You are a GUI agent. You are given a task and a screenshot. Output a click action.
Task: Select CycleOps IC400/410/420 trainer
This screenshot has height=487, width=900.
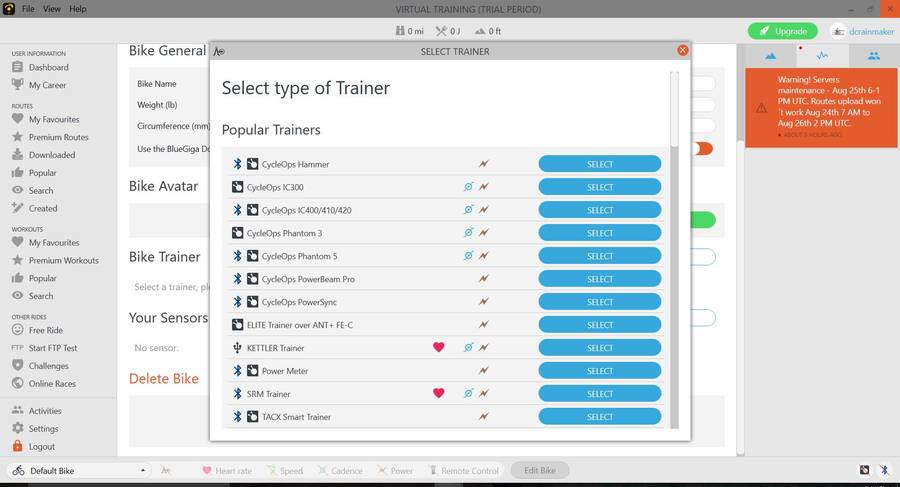[600, 210]
